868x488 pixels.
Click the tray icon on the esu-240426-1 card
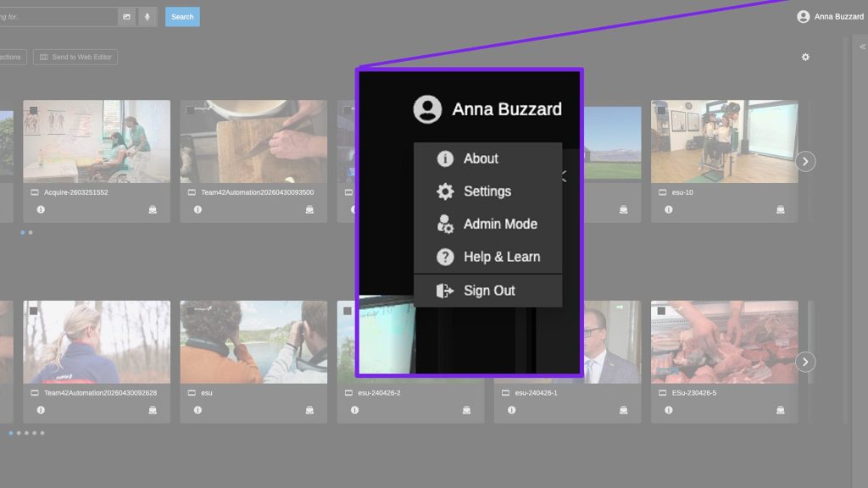click(x=623, y=410)
